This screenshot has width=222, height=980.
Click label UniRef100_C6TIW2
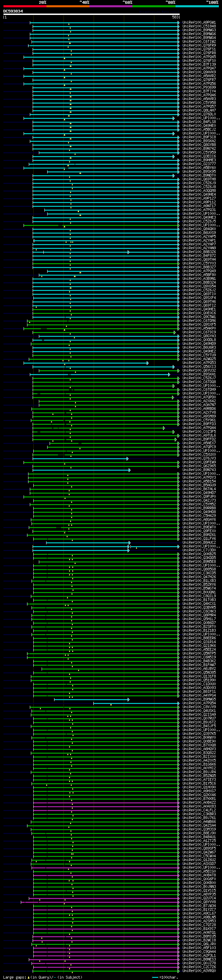coord(199,41)
